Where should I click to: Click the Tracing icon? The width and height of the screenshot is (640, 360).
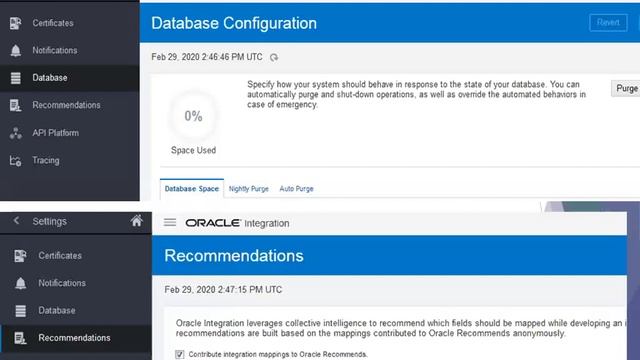point(16,161)
